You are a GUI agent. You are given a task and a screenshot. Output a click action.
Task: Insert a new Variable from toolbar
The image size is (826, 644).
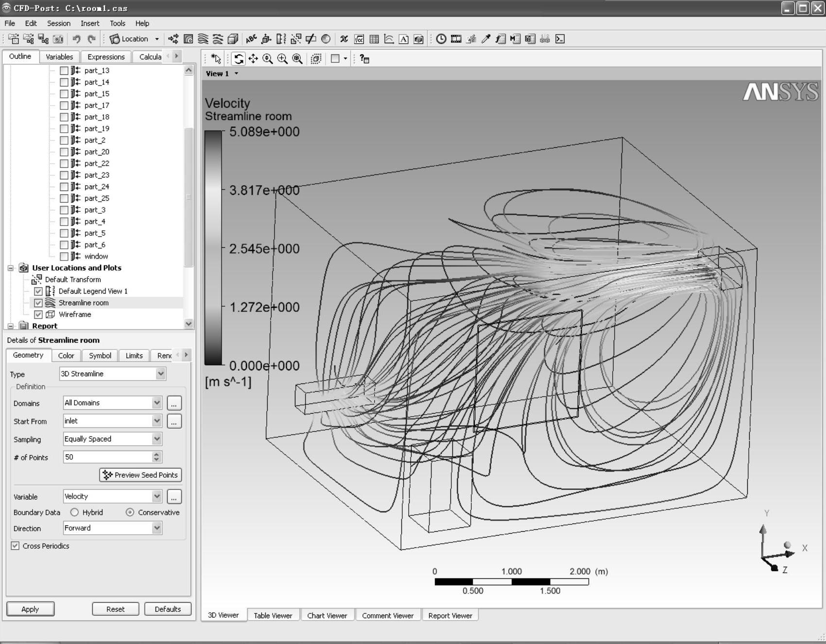pyautogui.click(x=344, y=39)
